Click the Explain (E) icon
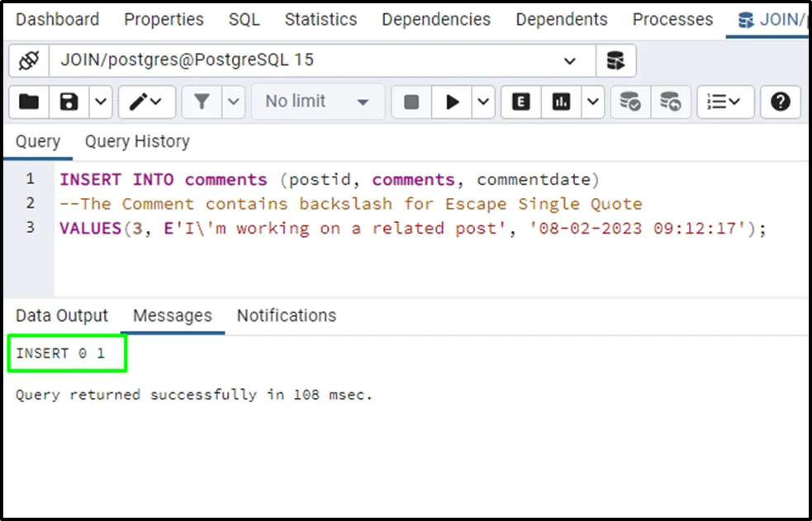 pos(520,102)
